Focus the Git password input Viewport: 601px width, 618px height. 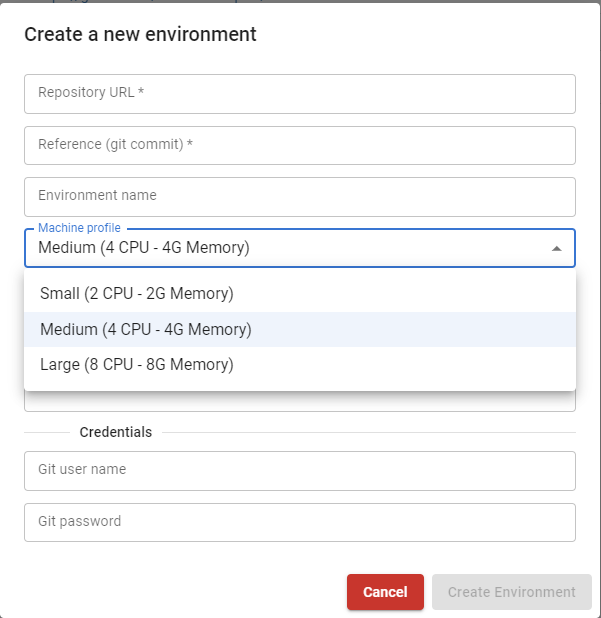click(300, 522)
